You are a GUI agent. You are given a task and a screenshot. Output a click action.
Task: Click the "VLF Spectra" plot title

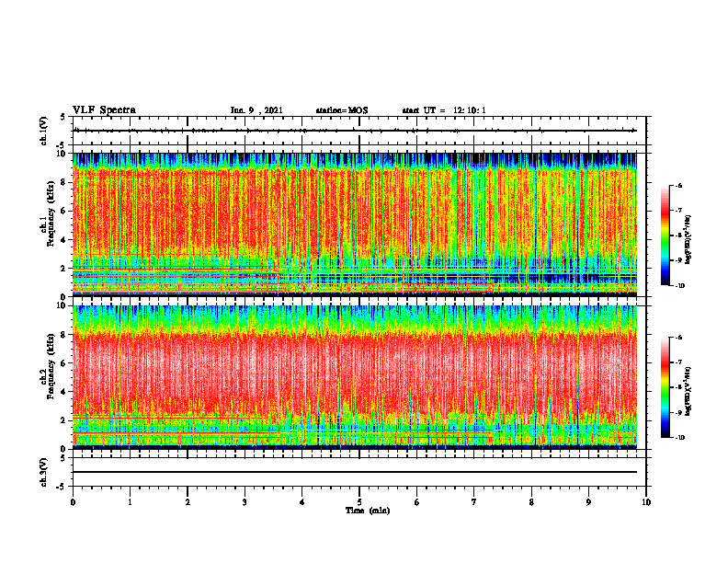point(104,110)
